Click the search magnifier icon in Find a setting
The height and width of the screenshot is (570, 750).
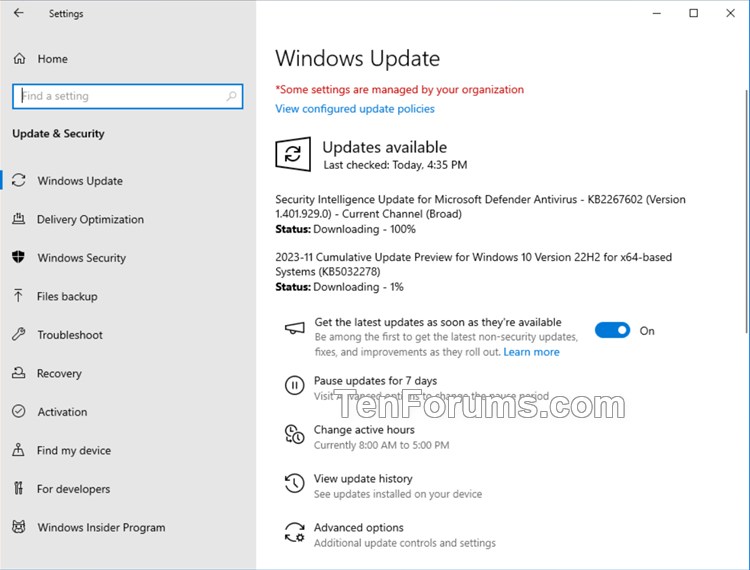point(232,96)
